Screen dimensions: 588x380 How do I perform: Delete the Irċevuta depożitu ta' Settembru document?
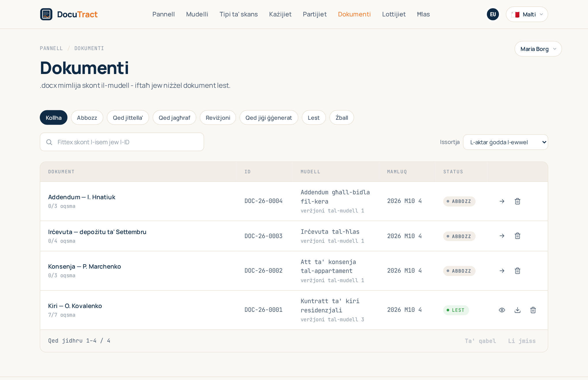517,236
